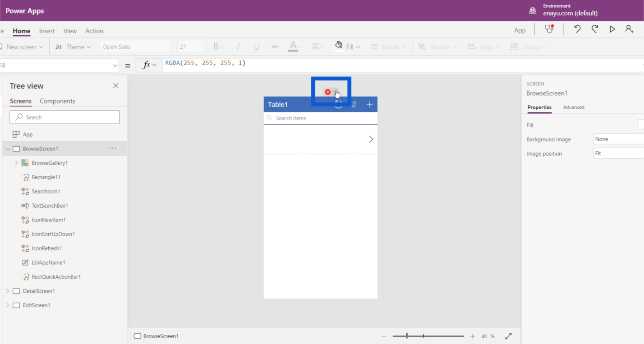Open BrowseScreen1 more options ellipsis
This screenshot has width=644, height=344.
[113, 148]
